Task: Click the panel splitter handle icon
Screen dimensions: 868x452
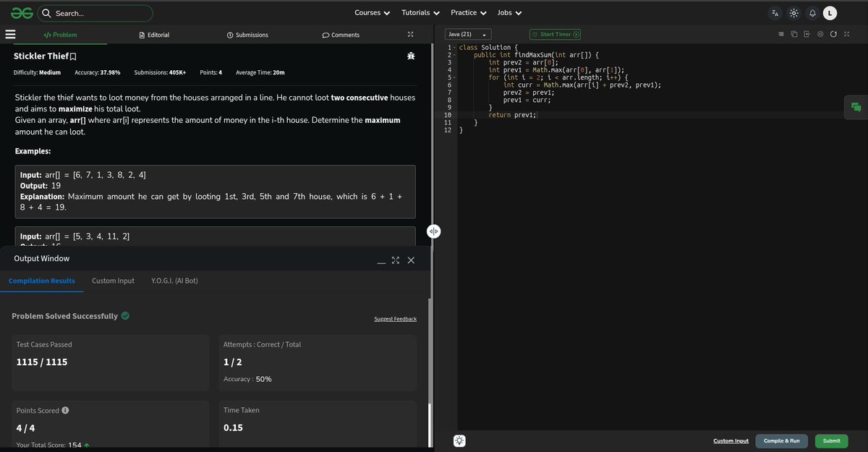Action: (x=433, y=231)
